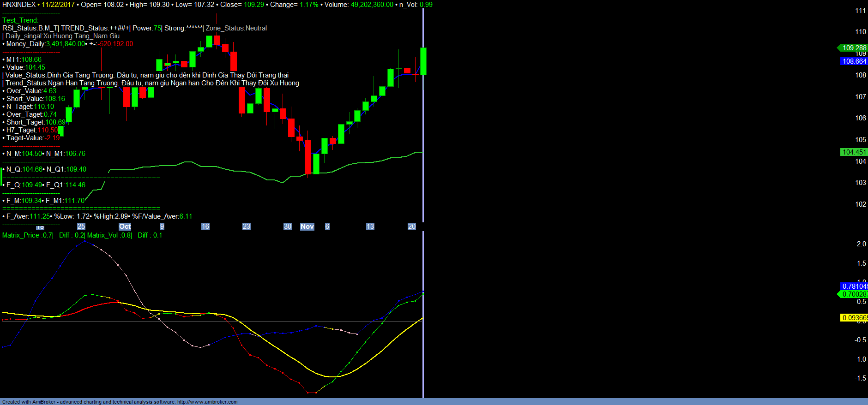
Task: Open the amibroker.com link in footer
Action: click(x=207, y=402)
